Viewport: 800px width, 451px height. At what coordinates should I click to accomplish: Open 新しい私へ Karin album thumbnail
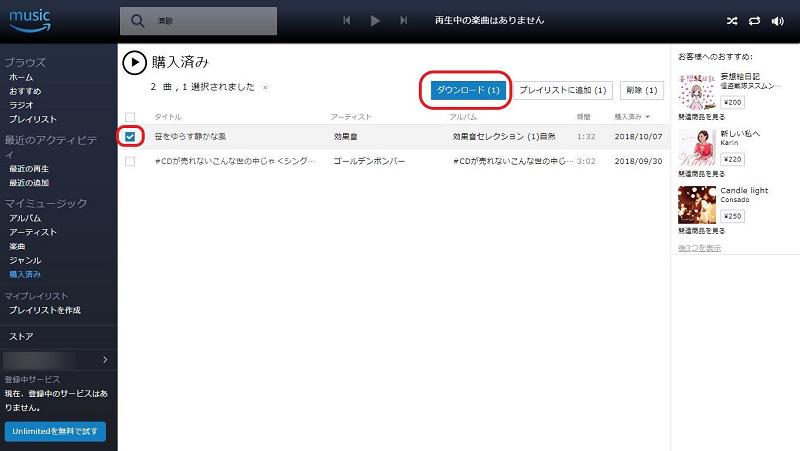coord(696,147)
